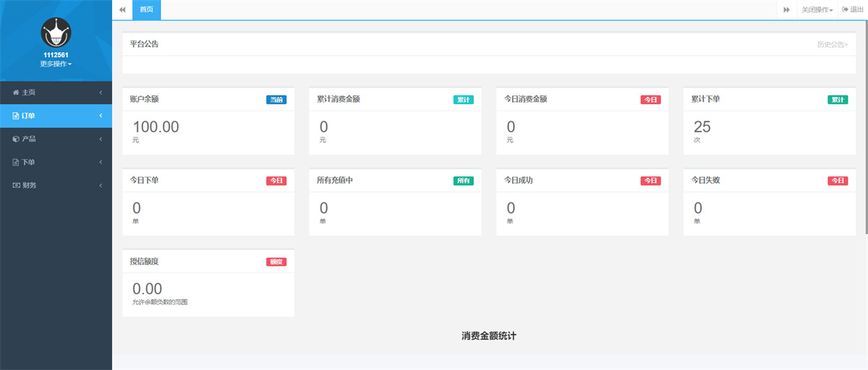Click the money icon beside 财务
The image size is (868, 370).
point(16,185)
